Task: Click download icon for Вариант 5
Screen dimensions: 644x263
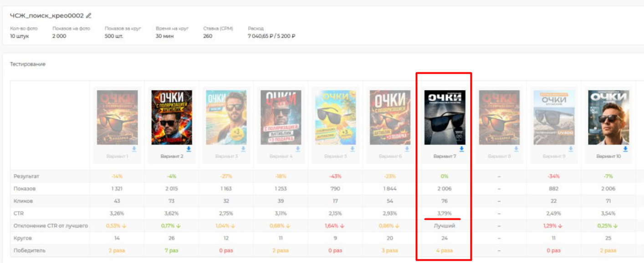Action: (x=352, y=149)
